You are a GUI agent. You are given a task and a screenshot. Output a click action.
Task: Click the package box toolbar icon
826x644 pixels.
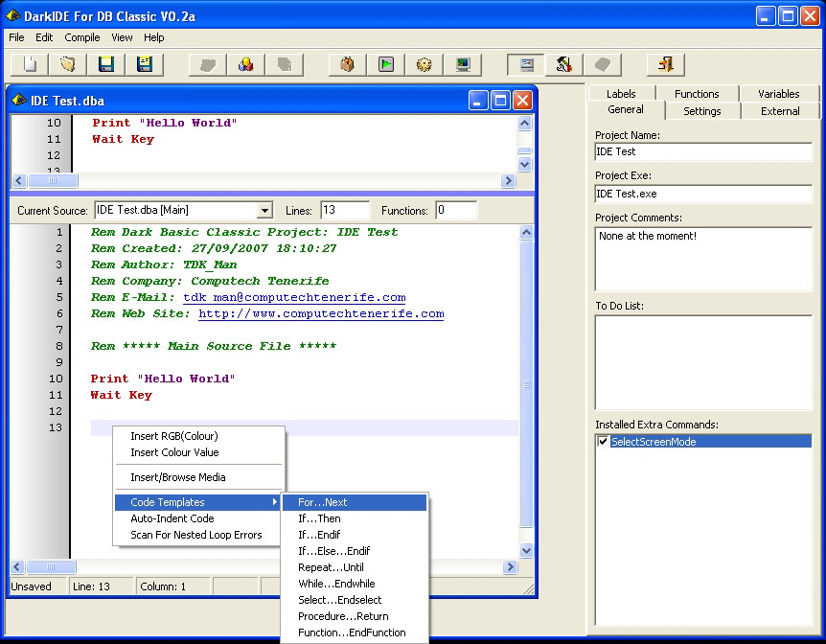point(348,64)
